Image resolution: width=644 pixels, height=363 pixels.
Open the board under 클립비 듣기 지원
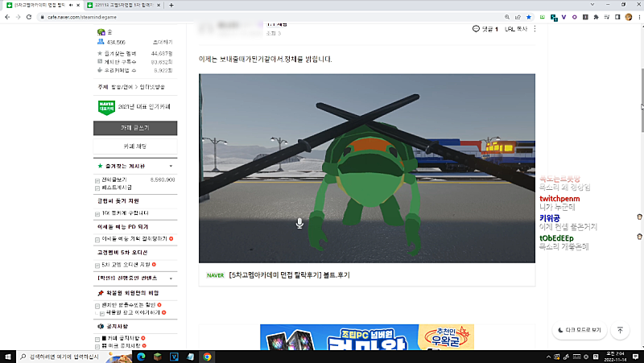[x=126, y=213]
